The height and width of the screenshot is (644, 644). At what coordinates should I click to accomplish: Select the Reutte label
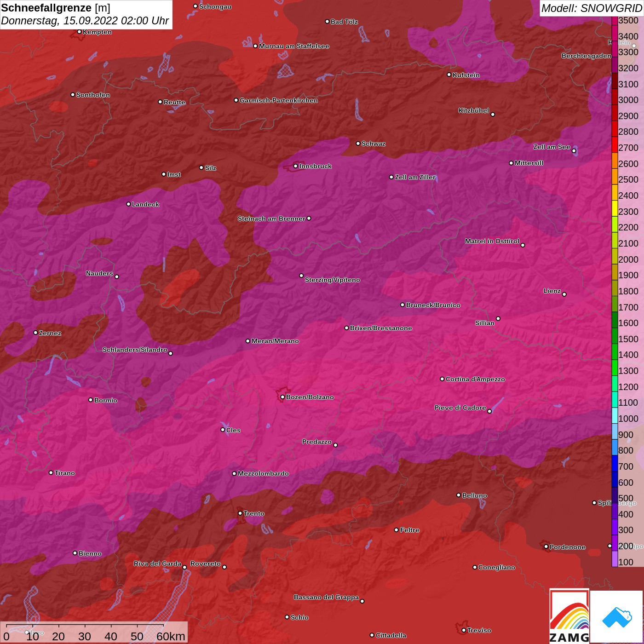174,102
